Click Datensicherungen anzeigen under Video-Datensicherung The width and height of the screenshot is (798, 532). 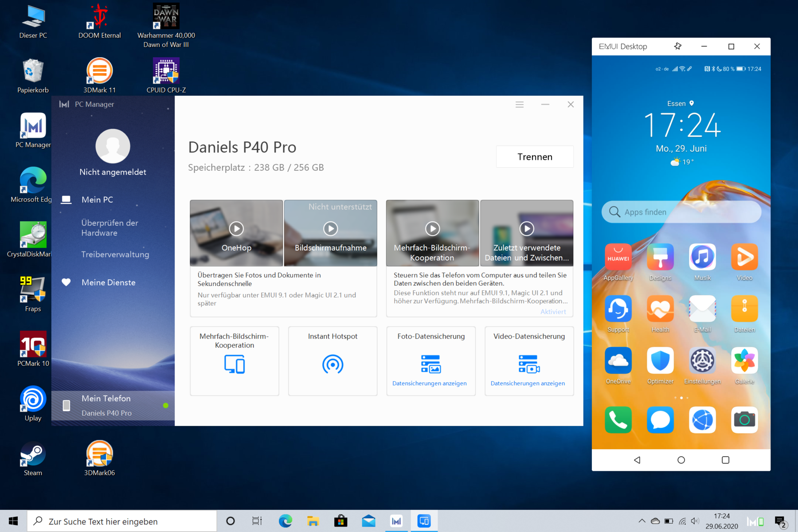[x=528, y=383]
